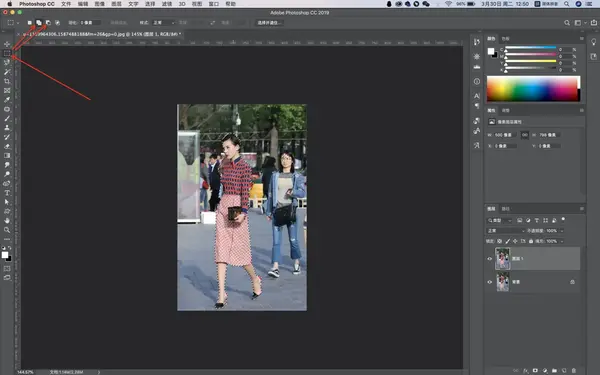Click the 选择并遮住 Select and Mask button

click(x=269, y=23)
